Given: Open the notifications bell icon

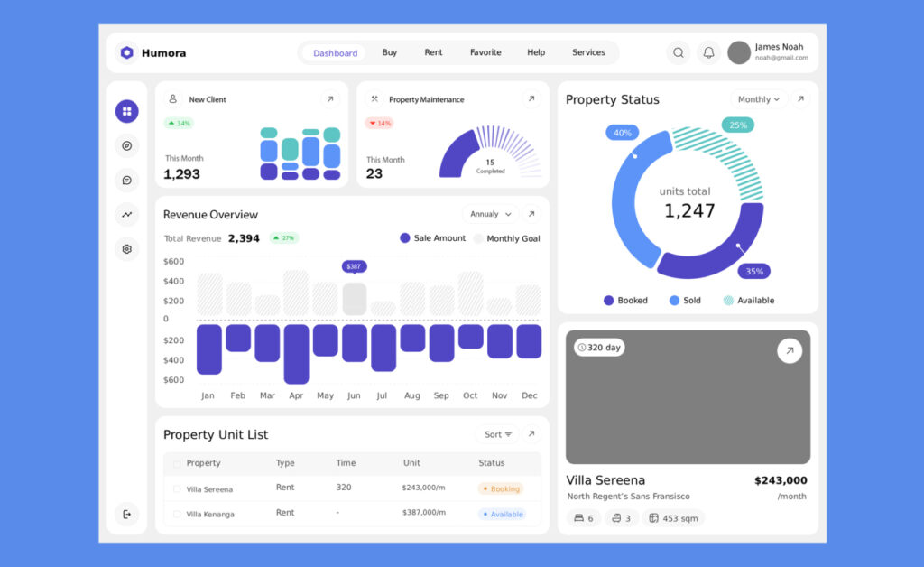Looking at the screenshot, I should pos(708,53).
